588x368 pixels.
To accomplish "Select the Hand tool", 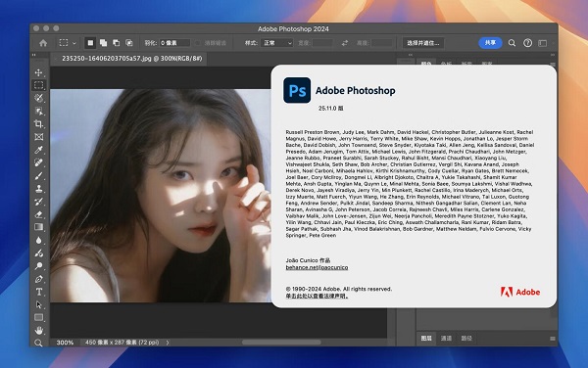I will pyautogui.click(x=38, y=331).
